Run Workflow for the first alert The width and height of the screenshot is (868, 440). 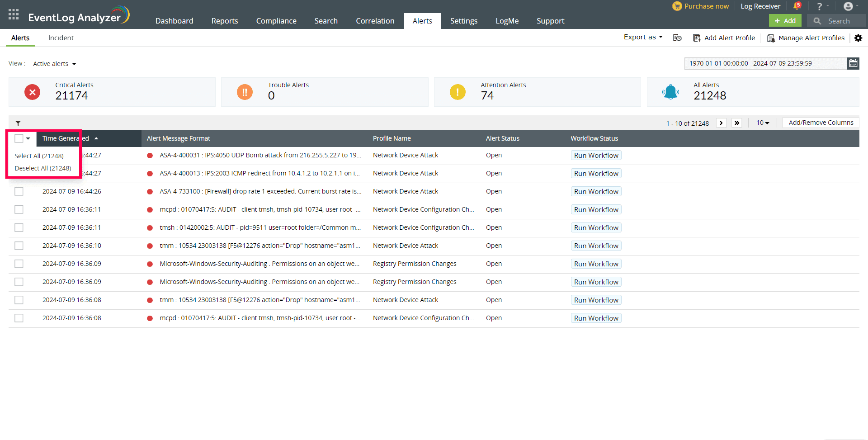[596, 155]
